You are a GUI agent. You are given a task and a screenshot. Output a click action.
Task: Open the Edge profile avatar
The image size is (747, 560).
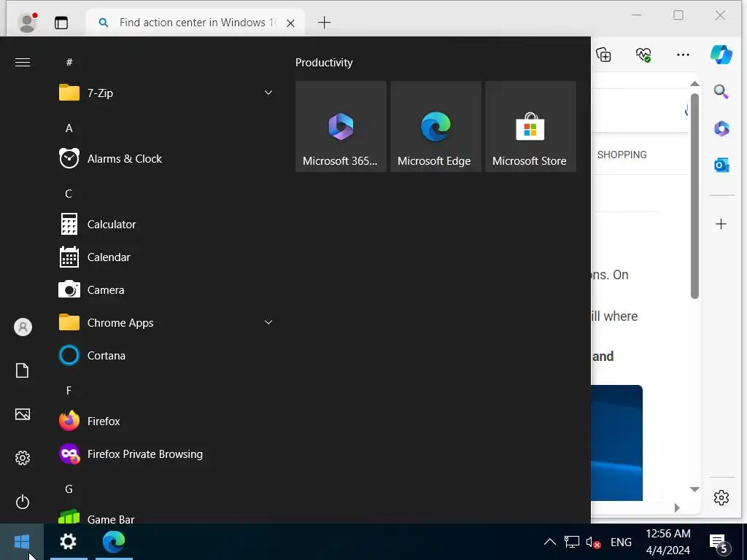[x=28, y=23]
